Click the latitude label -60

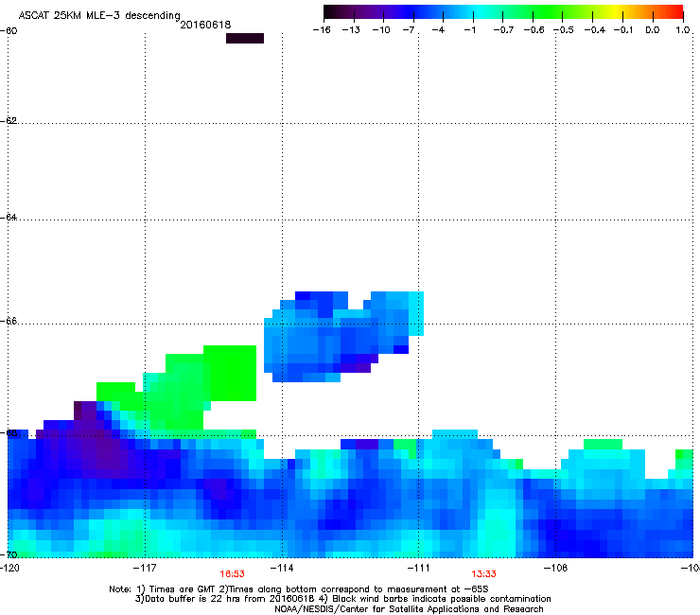click(9, 31)
